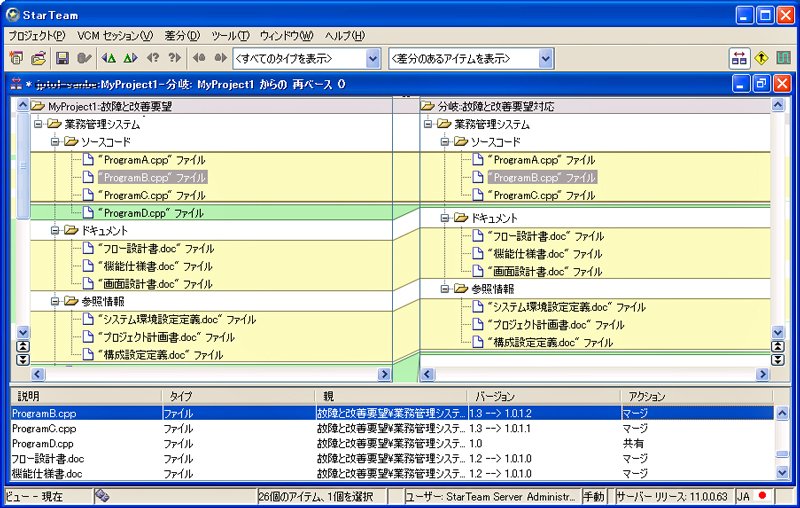The height and width of the screenshot is (508, 800).
Task: Sort the table by アクション column header
Action: click(697, 396)
